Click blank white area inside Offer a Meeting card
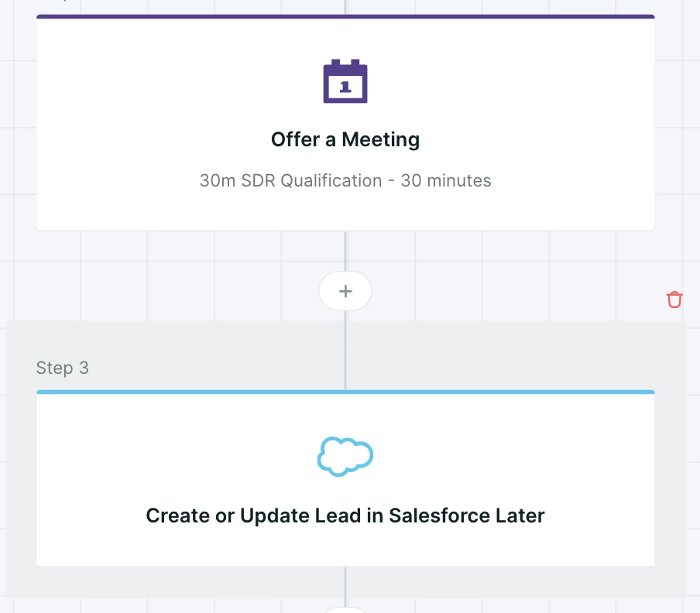The image size is (700, 613). click(558, 111)
